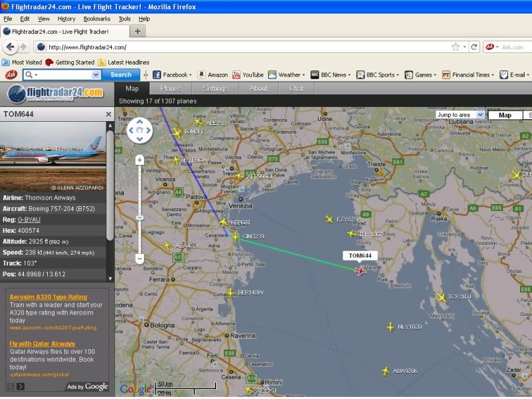Click the Firefox back arrow button
The width and height of the screenshot is (532, 399).
10,47
